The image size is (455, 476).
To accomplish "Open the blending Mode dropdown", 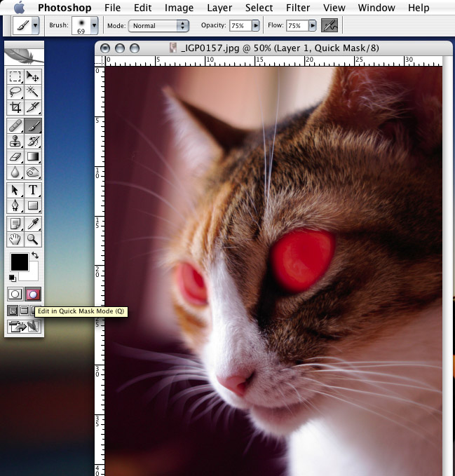I will (x=158, y=25).
